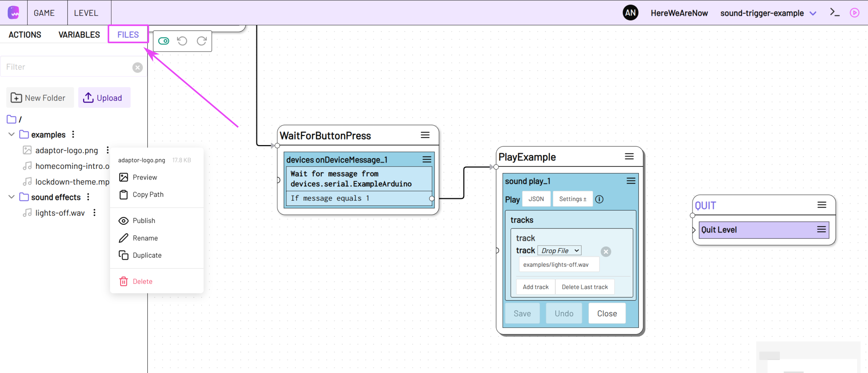Click the PlayExample state title
The image size is (868, 373).
pyautogui.click(x=527, y=157)
